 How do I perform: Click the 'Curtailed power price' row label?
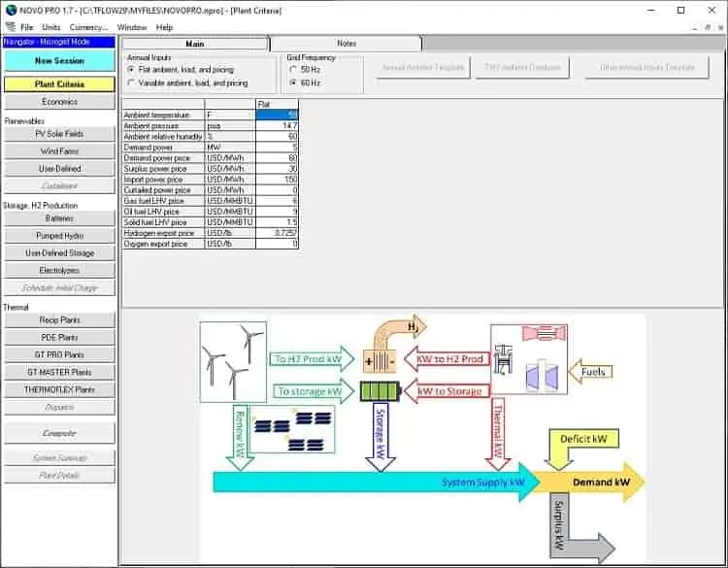pos(157,190)
